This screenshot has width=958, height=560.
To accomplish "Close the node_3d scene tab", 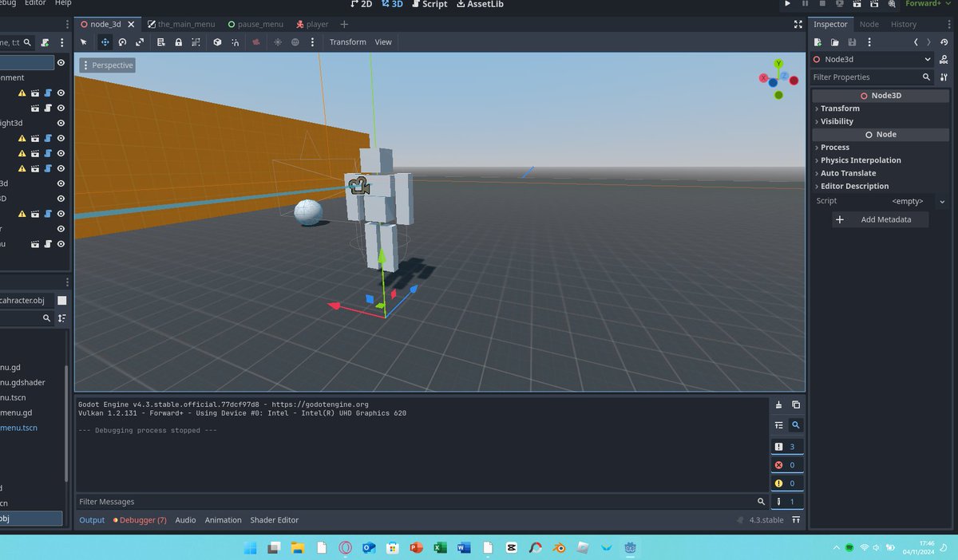I will [x=131, y=24].
